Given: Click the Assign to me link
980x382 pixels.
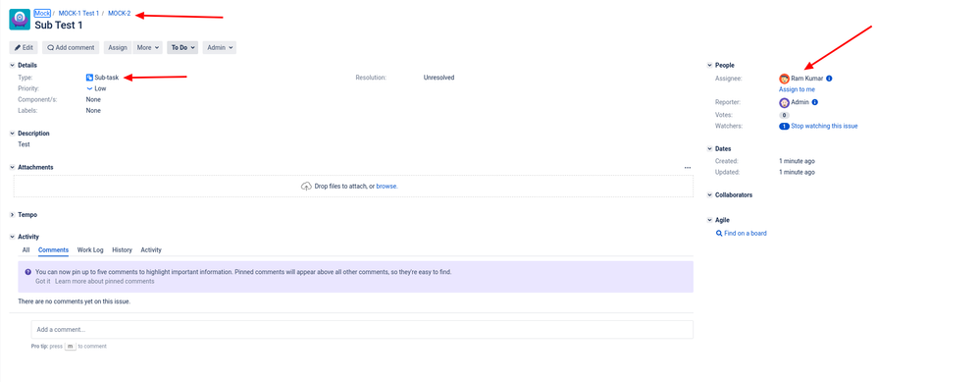Looking at the screenshot, I should (x=797, y=90).
